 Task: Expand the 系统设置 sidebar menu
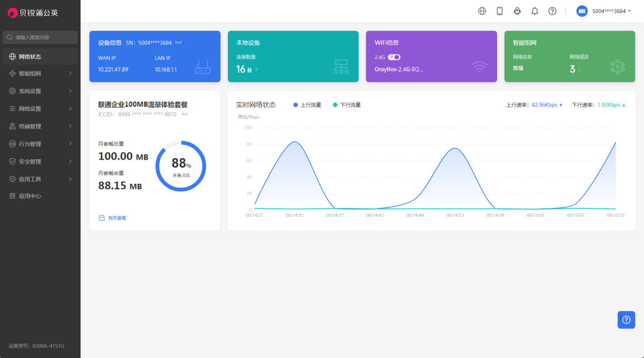tap(40, 91)
